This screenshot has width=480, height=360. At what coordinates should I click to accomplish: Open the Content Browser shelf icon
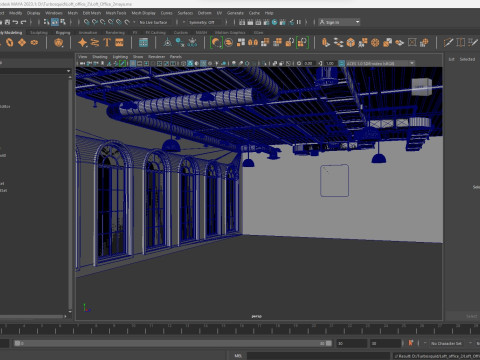(143, 43)
